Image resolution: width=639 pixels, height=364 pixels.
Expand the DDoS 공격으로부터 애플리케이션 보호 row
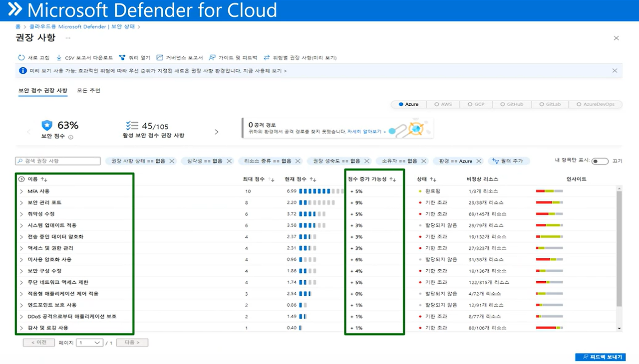point(21,316)
